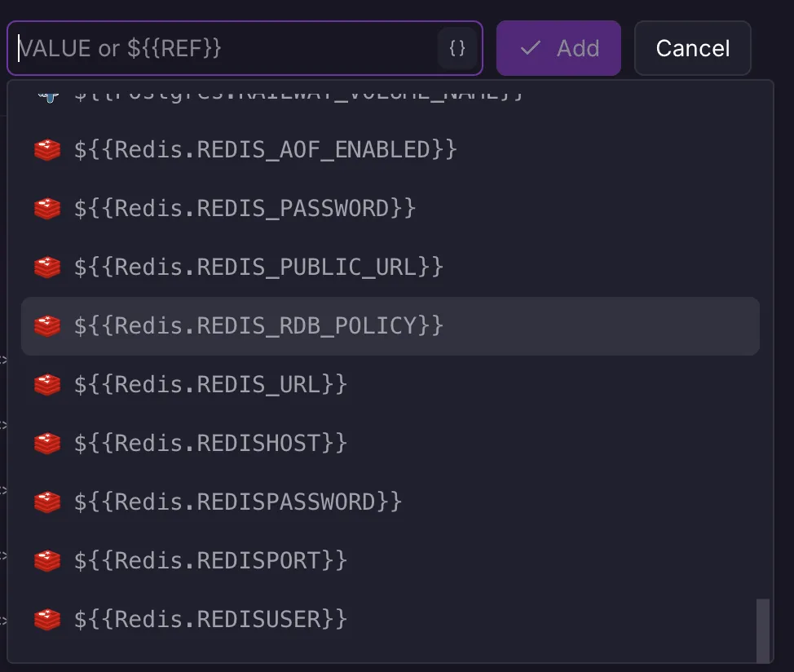Click the suggestion list scrollbar thumb
The width and height of the screenshot is (794, 672).
coord(762,630)
